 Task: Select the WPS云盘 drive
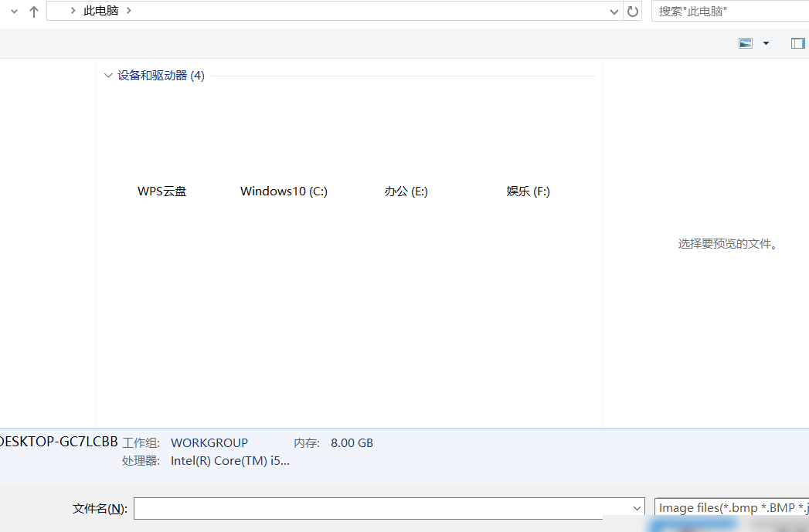[162, 191]
